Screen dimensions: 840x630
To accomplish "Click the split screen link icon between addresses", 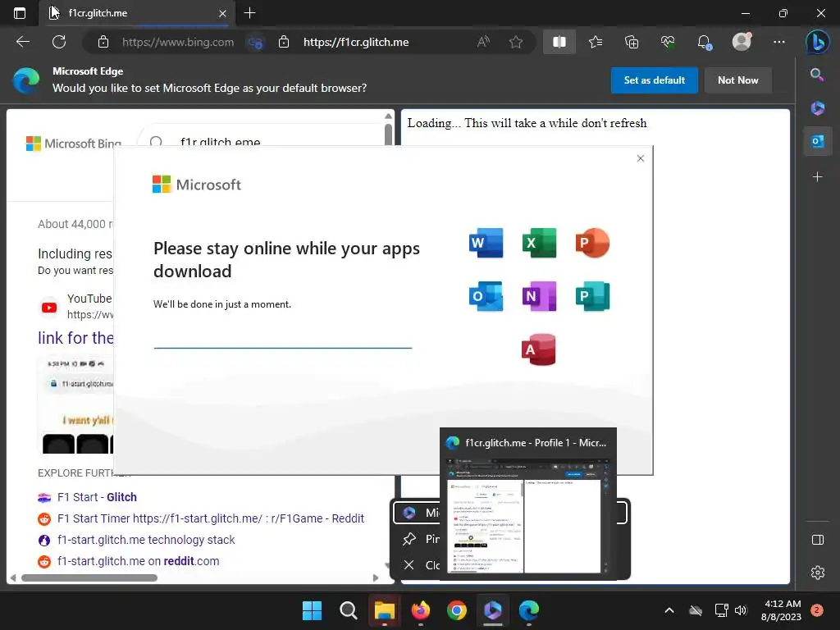I will (256, 43).
